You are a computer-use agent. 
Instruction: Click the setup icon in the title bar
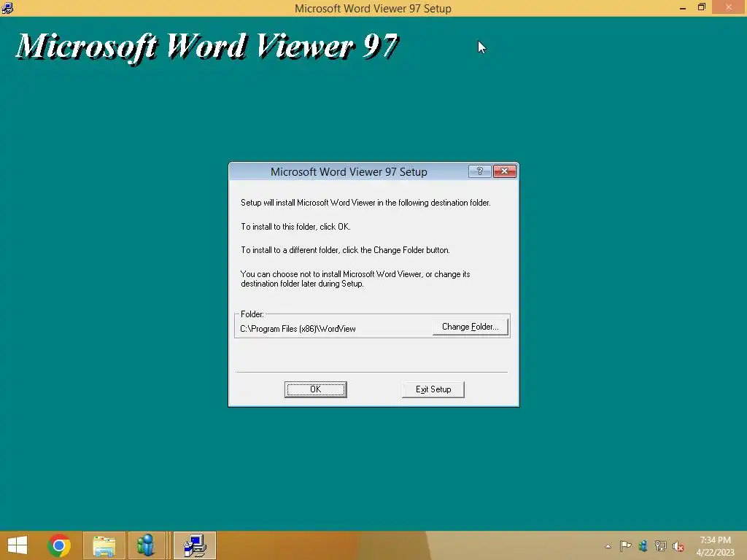click(x=7, y=7)
